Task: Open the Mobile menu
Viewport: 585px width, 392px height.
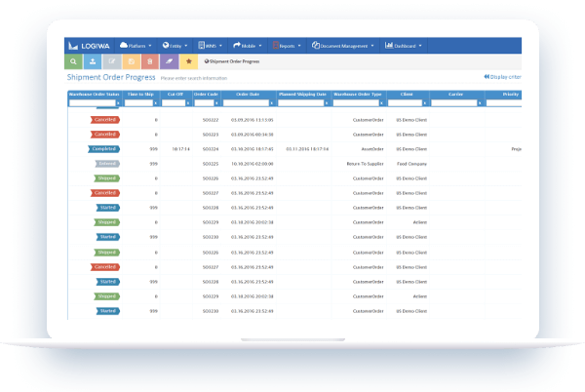Action: pos(250,45)
